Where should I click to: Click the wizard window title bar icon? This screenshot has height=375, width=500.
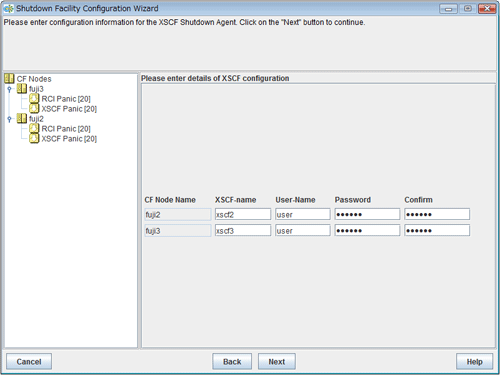pos(9,9)
